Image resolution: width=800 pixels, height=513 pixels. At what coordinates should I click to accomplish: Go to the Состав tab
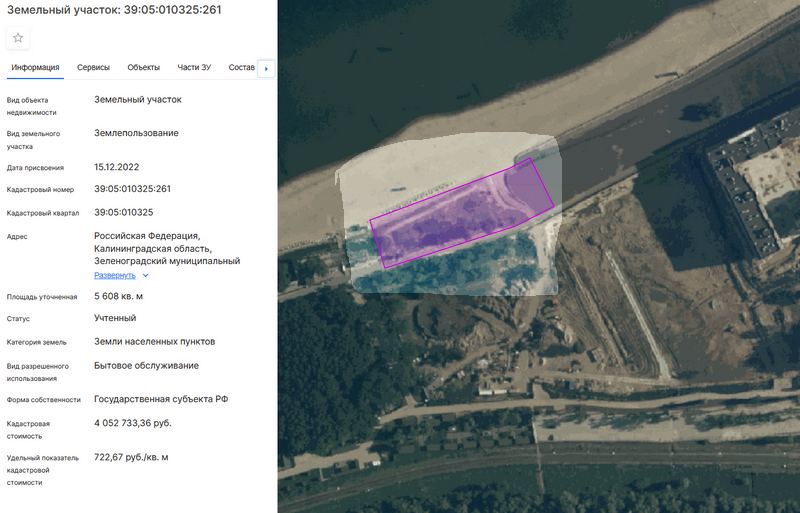(241, 67)
